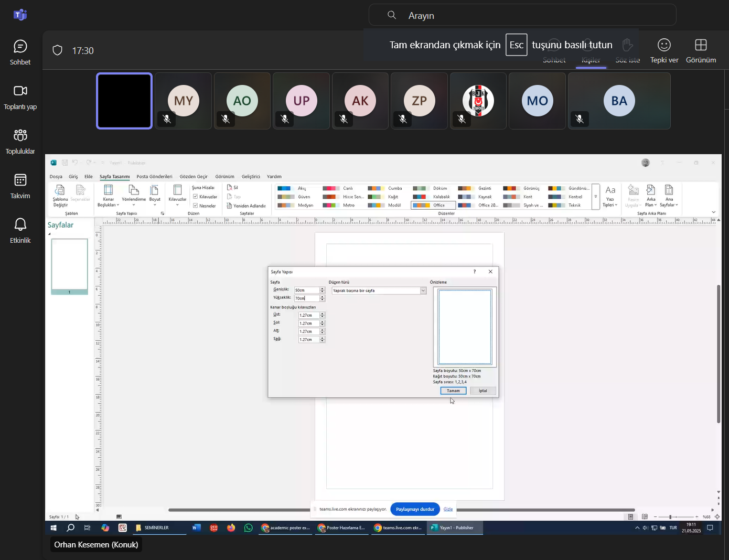Screen dimensions: 729x560
Task: Open the Kılavuzlar guides dropdown
Action: (x=177, y=196)
